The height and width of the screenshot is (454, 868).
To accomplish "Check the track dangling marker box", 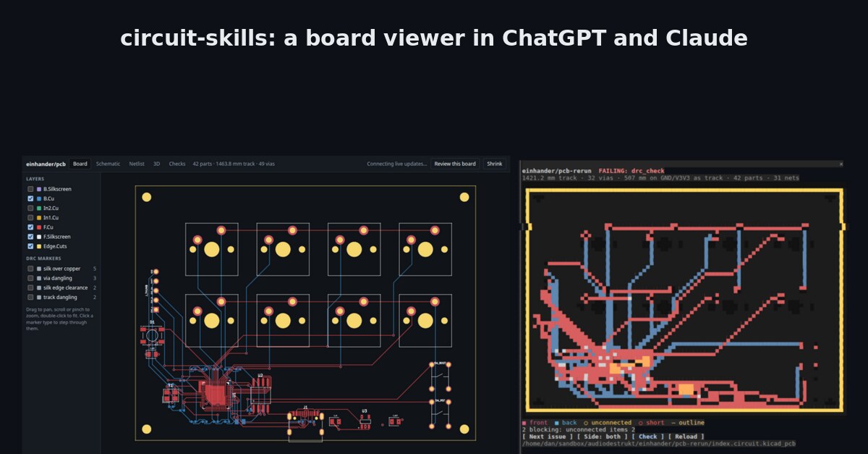I will pyautogui.click(x=30, y=297).
